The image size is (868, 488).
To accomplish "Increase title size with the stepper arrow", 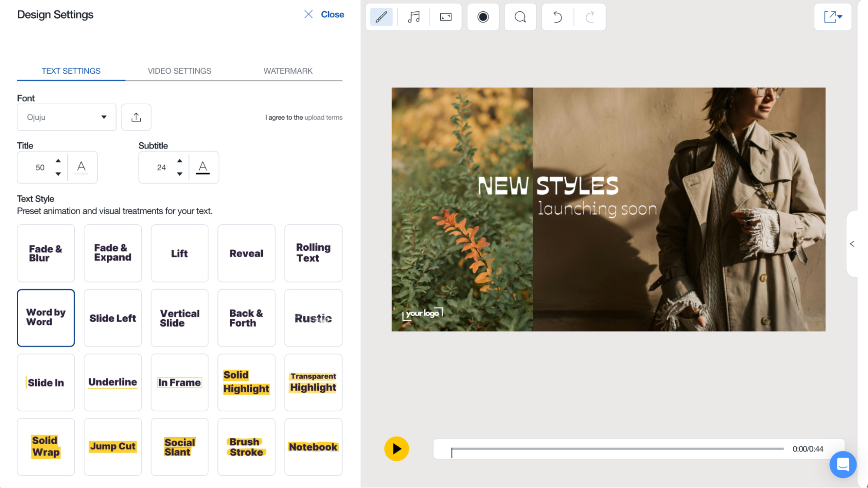I will [x=58, y=160].
